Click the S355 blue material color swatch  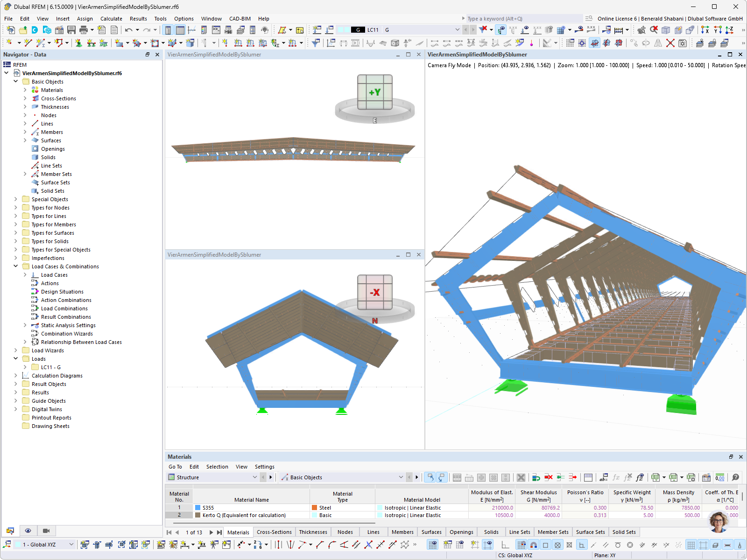[198, 508]
